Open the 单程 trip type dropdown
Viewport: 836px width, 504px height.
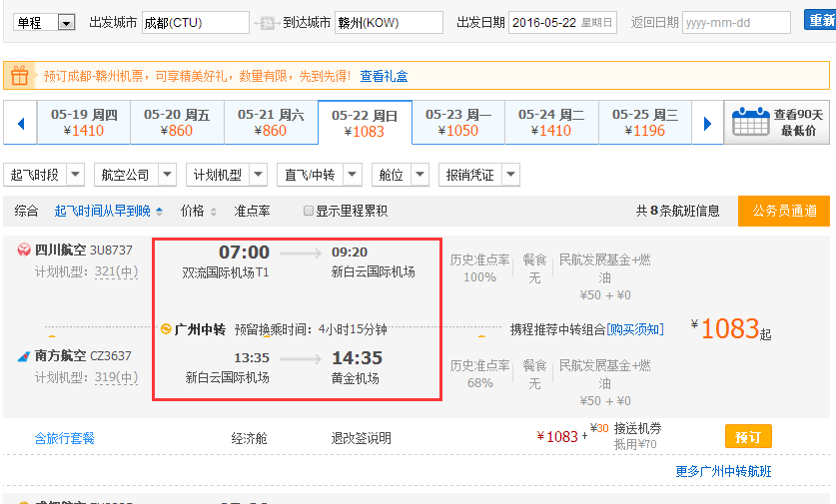pos(66,23)
